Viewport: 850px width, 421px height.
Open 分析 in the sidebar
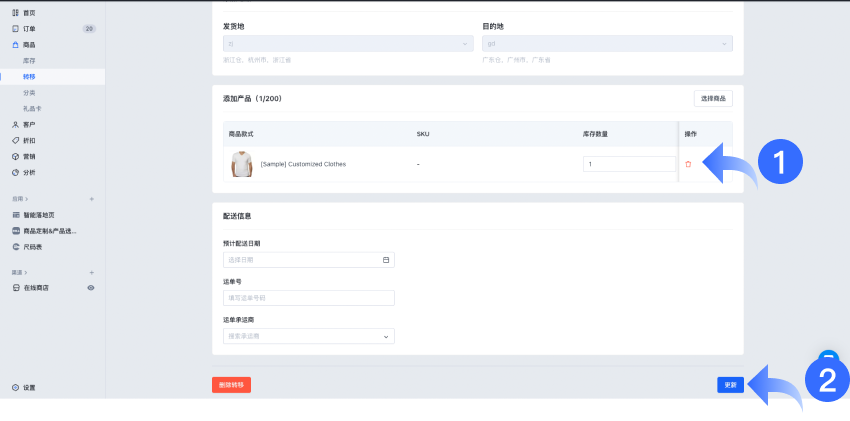click(29, 172)
